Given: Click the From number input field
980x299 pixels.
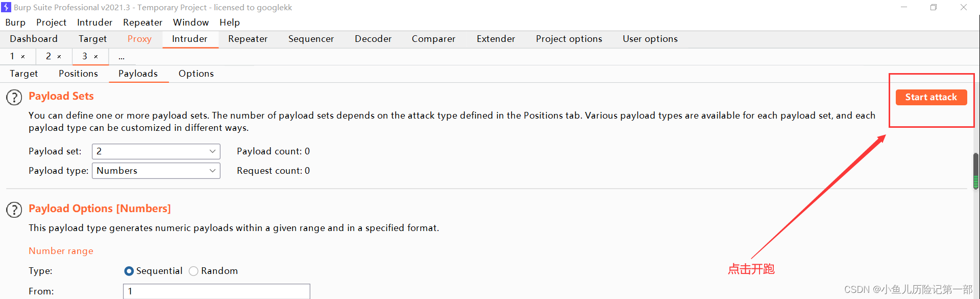Looking at the screenshot, I should (216, 291).
